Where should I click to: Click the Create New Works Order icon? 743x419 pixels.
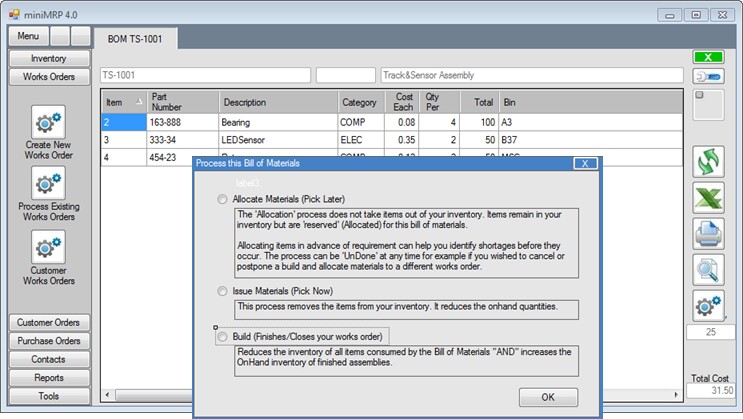tap(48, 123)
